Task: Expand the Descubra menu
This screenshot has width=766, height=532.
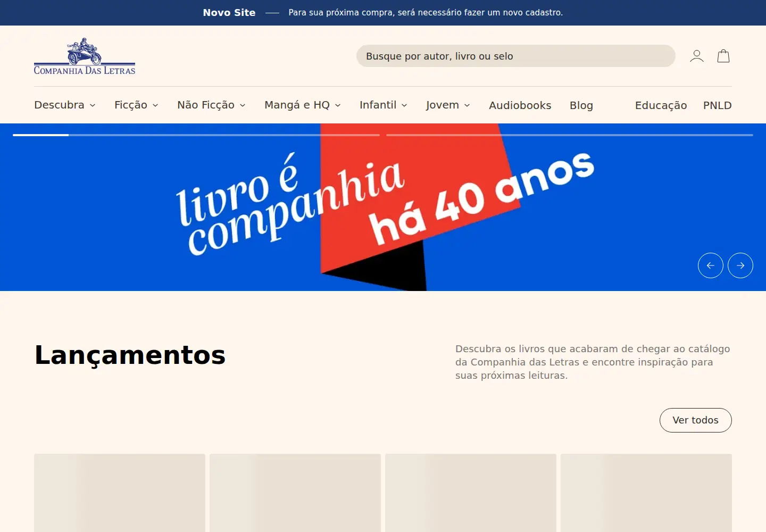Action: pyautogui.click(x=65, y=105)
